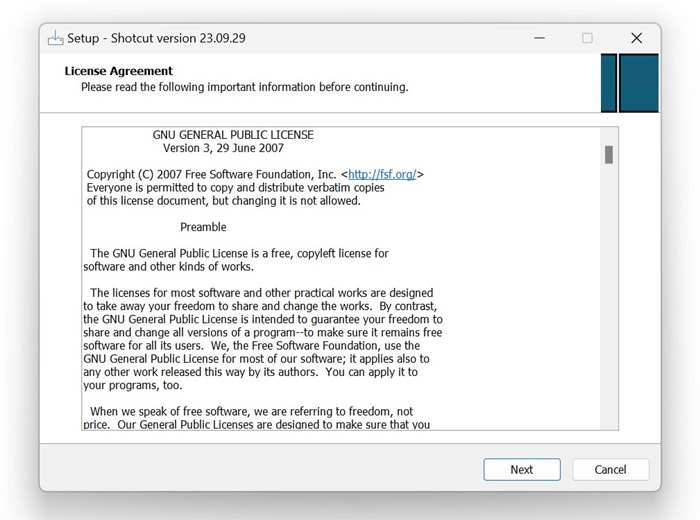Click the line 'Everyone is permitted to copy'

coord(235,187)
